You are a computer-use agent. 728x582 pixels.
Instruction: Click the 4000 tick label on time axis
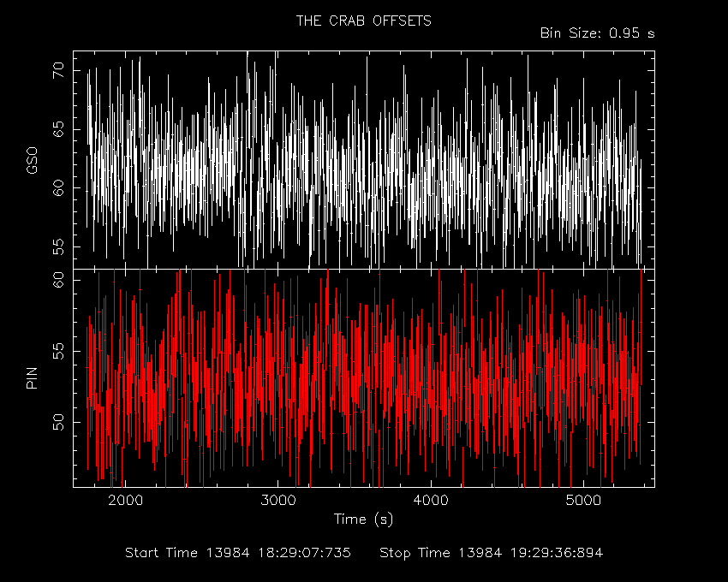[431, 501]
